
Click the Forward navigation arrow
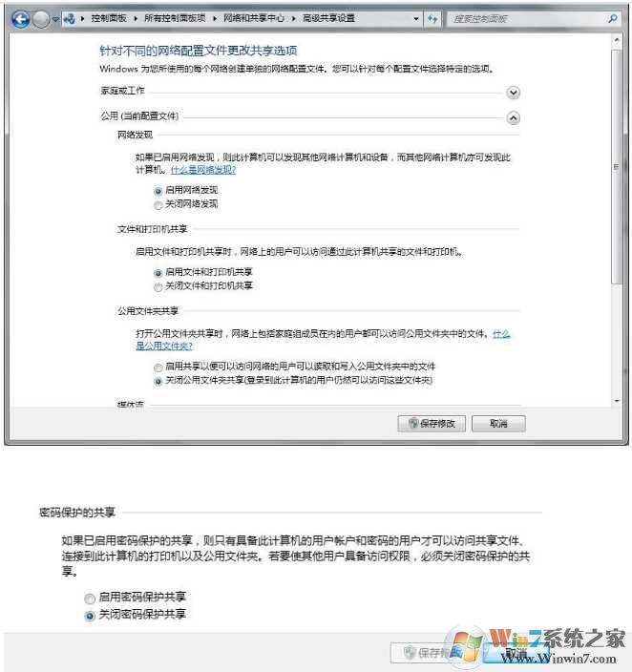[x=41, y=19]
